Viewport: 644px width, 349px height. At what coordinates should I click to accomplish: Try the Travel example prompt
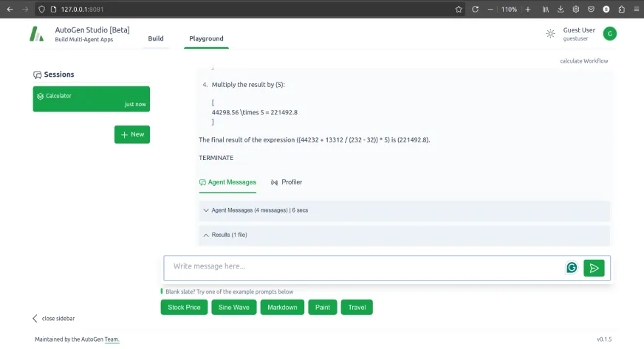[x=357, y=307]
